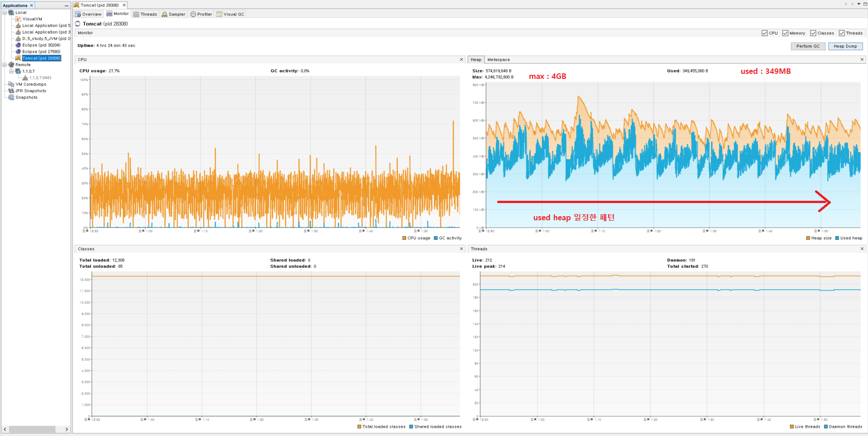Collapse the Remote tree node
This screenshot has height=436, width=868.
pyautogui.click(x=5, y=65)
